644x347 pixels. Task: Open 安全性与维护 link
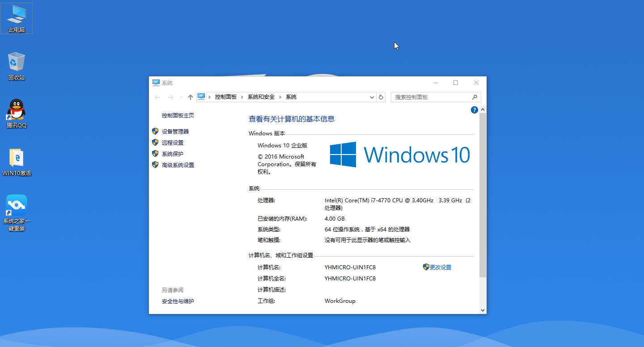point(178,301)
